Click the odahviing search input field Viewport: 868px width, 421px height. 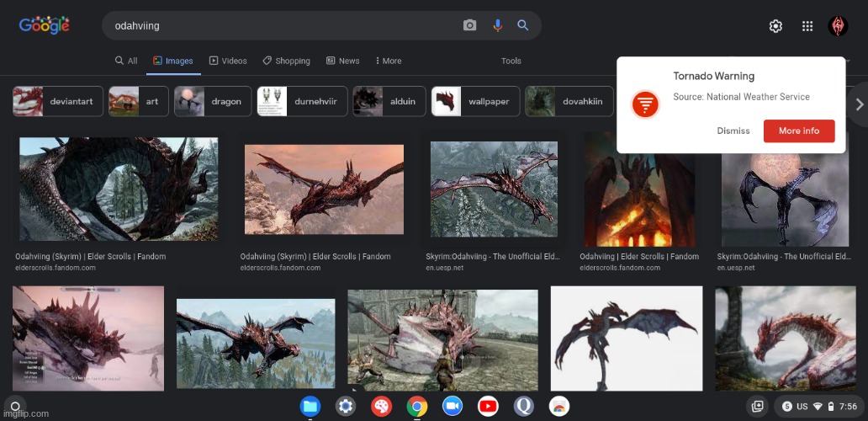tap(283, 25)
